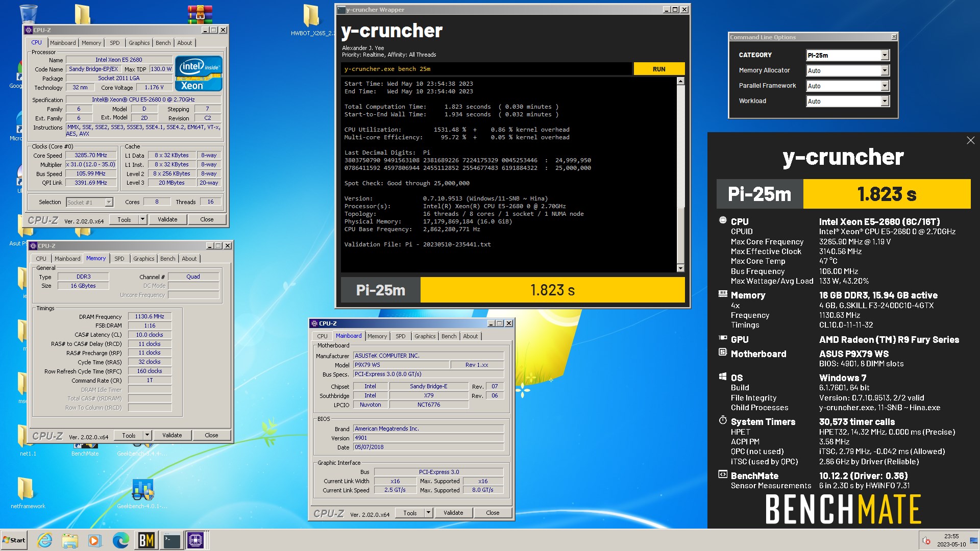Click the CPU section icon in BenchMate panel
This screenshot has height=551, width=980.
[x=723, y=220]
